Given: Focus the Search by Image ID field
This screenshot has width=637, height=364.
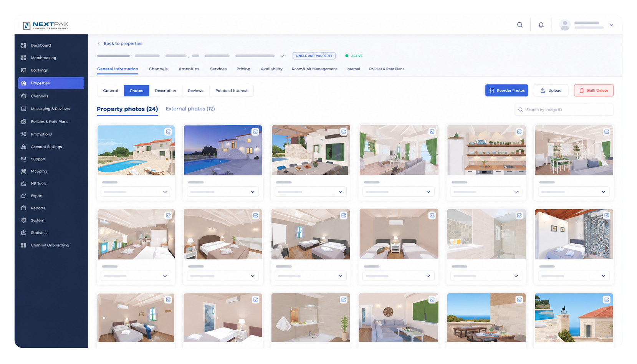Looking at the screenshot, I should pyautogui.click(x=564, y=110).
